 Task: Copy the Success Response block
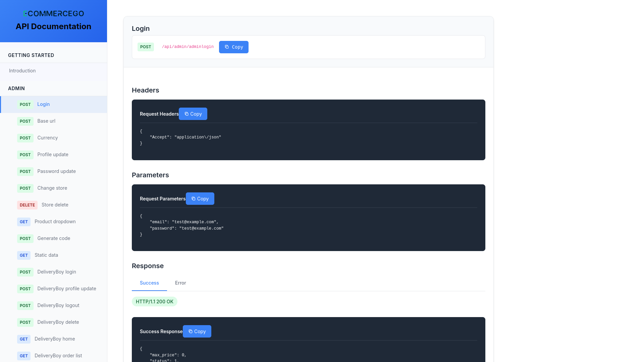197,331
